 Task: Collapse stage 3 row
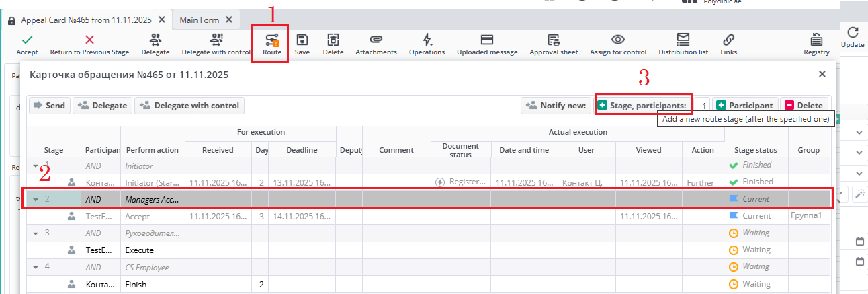pos(36,233)
